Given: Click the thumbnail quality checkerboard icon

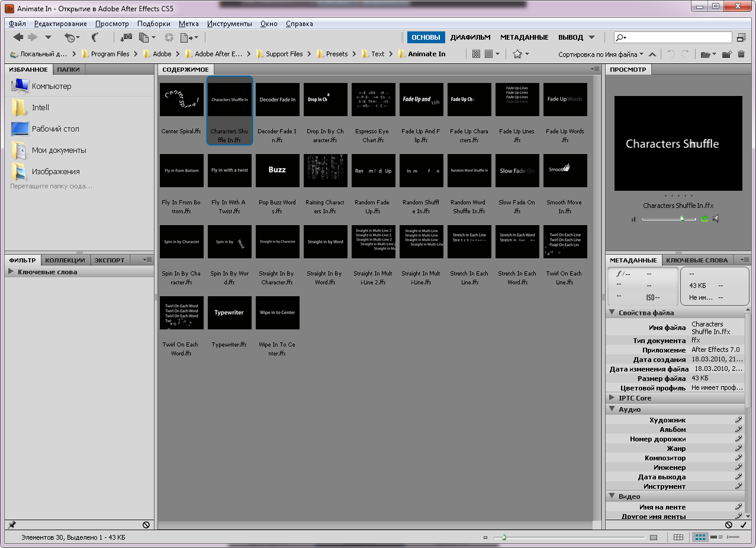Looking at the screenshot, I should pyautogui.click(x=476, y=54).
